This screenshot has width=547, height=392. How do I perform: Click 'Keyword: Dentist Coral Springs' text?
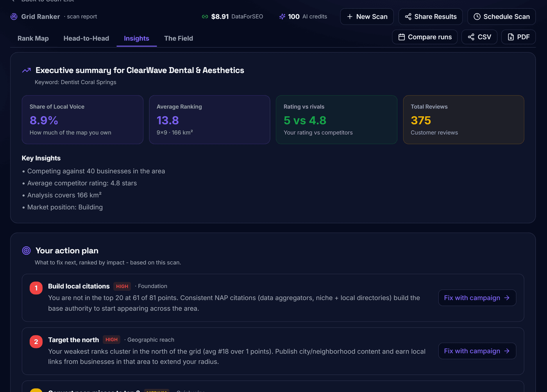(75, 82)
